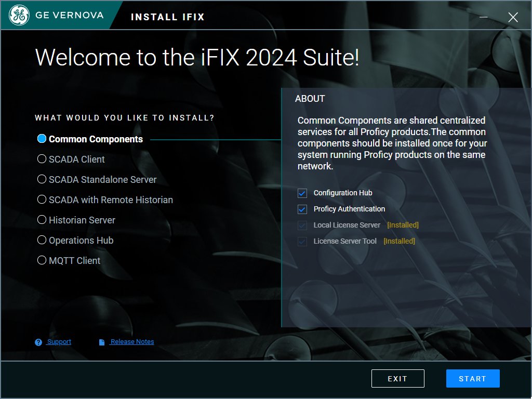Choose the SCADA Client install option
The image size is (532, 399).
[x=42, y=159]
